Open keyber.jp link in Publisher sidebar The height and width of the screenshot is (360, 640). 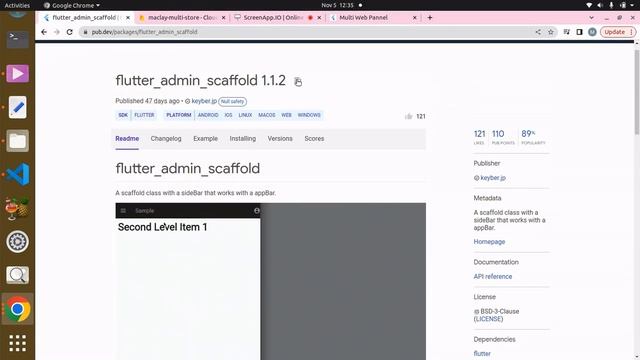tap(493, 178)
